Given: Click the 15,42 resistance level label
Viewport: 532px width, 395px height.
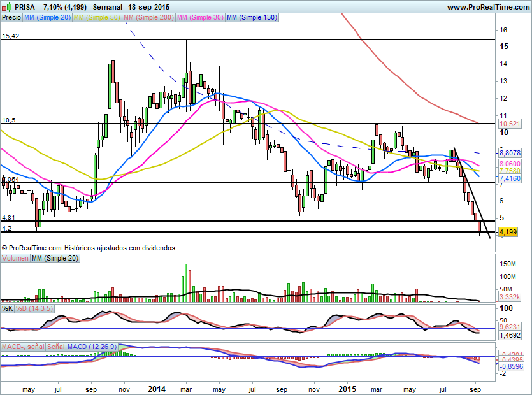Looking at the screenshot, I should (x=11, y=36).
